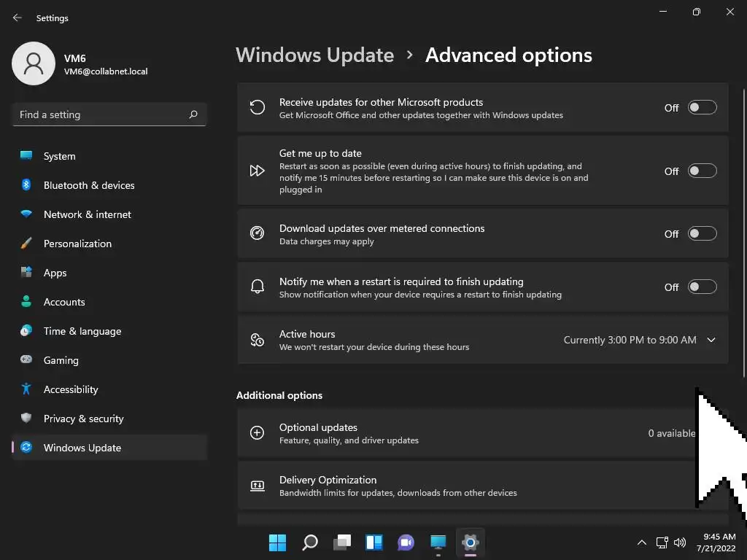The image size is (747, 560).
Task: Turn on Download updates over metered connections
Action: (703, 234)
